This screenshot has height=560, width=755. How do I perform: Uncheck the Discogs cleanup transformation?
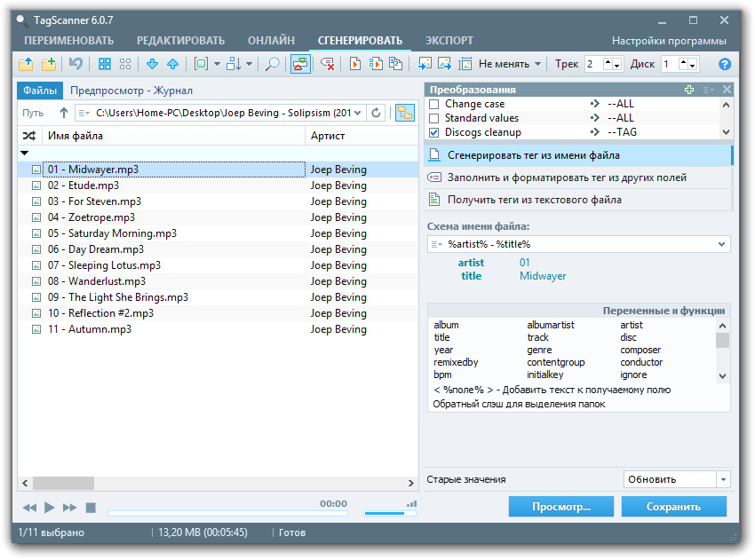(434, 132)
